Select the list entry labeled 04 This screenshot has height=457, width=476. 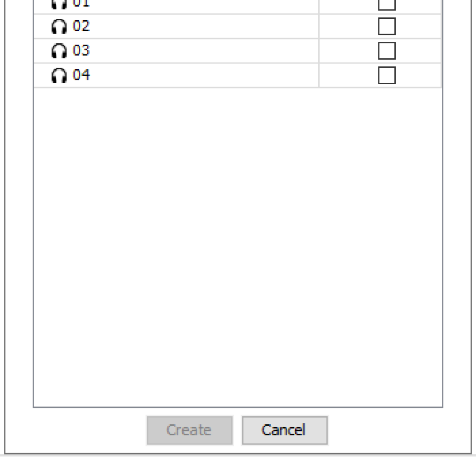tap(81, 75)
